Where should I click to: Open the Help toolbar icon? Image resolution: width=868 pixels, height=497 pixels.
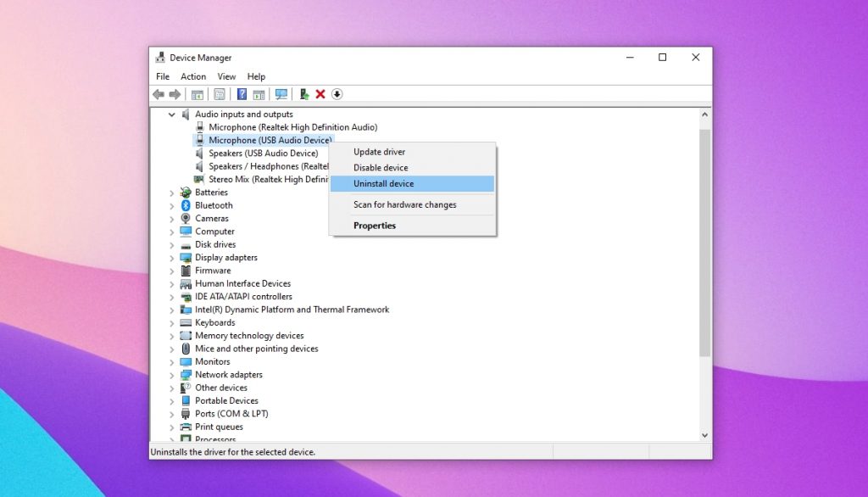point(242,94)
